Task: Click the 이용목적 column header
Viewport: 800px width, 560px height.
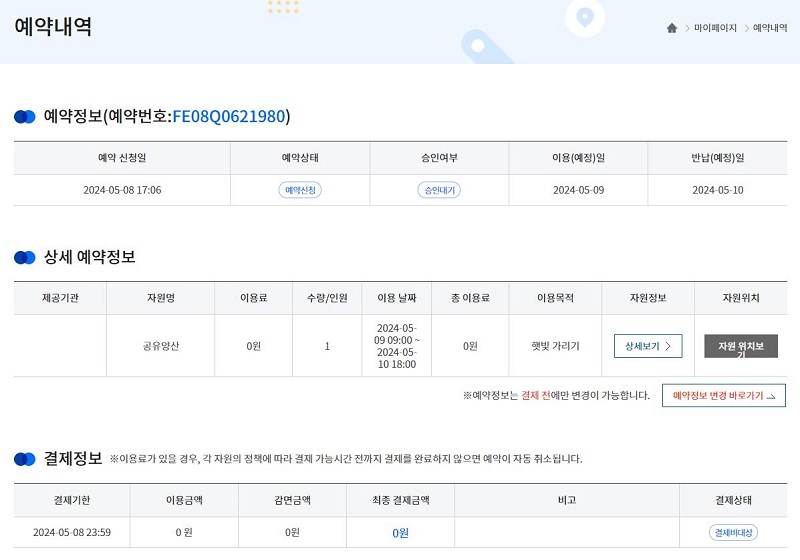Action: 555,298
